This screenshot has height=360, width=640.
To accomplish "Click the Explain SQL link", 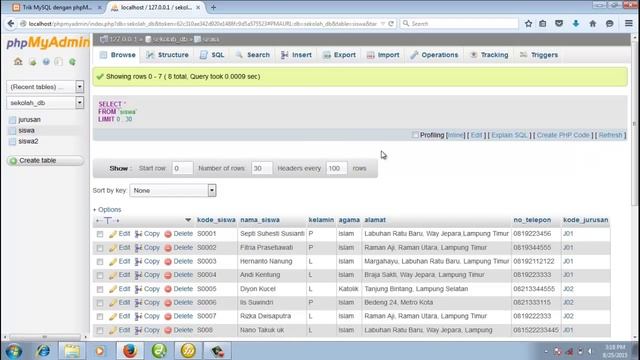I will (509, 135).
